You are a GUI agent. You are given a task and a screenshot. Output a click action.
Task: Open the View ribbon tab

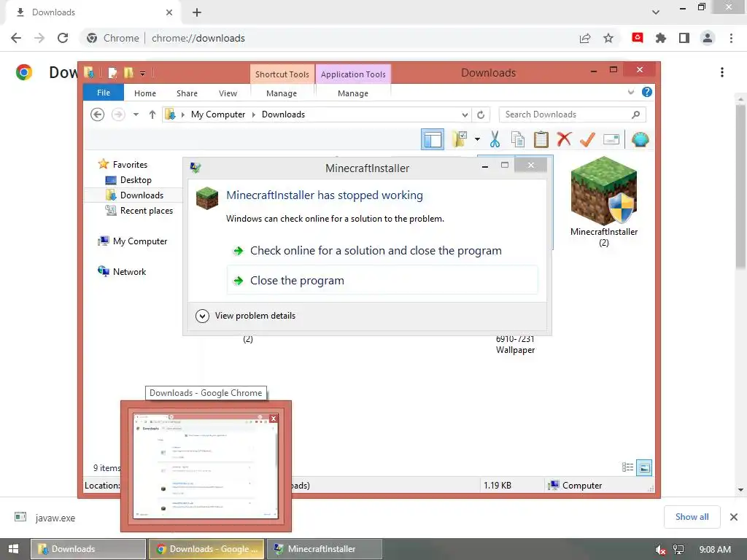[x=228, y=93]
